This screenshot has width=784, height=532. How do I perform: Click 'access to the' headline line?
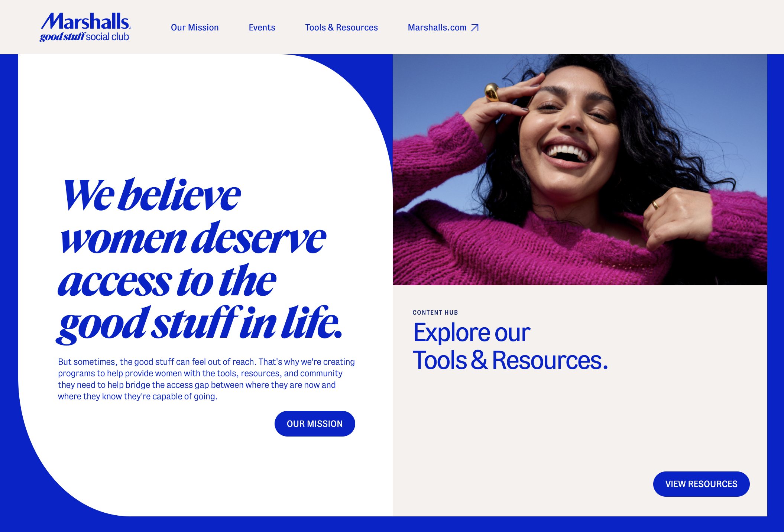pyautogui.click(x=167, y=281)
